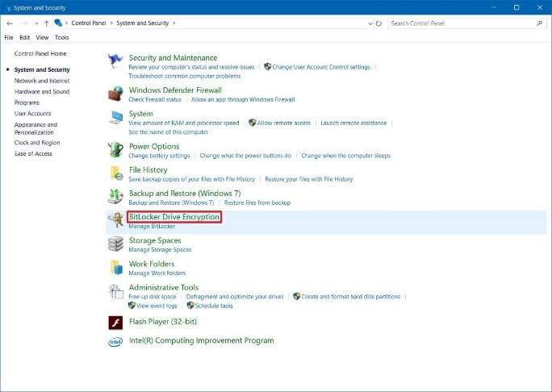
Task: Open Appearance and Personalization in sidebar
Action: pos(36,128)
